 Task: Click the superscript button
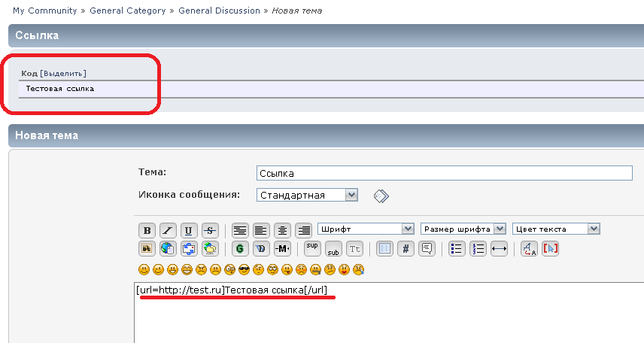click(x=312, y=248)
